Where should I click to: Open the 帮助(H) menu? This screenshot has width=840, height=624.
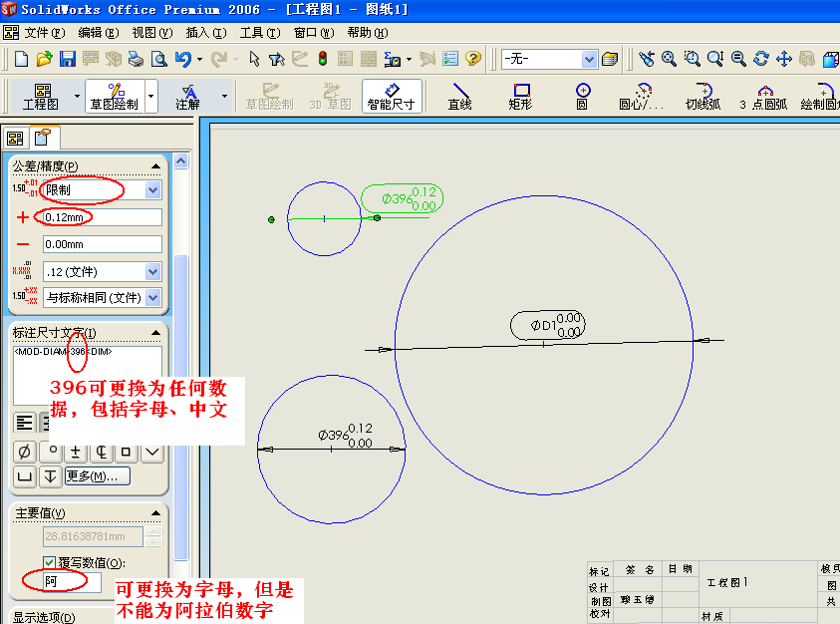(368, 33)
